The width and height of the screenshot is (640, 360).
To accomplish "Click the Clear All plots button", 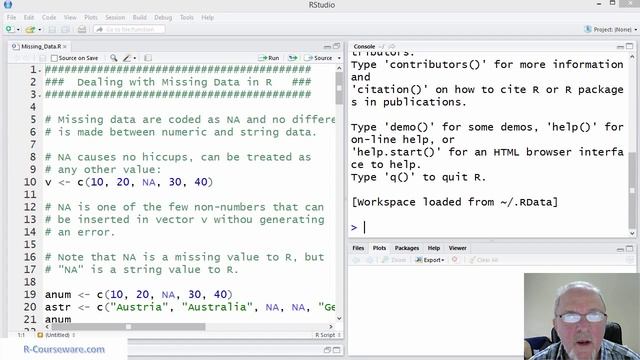I will point(483,260).
